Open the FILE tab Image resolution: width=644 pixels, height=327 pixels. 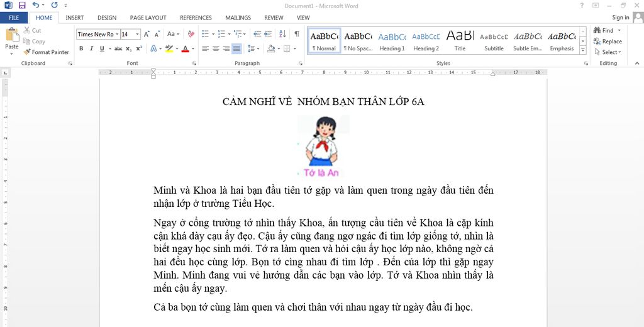[x=14, y=18]
